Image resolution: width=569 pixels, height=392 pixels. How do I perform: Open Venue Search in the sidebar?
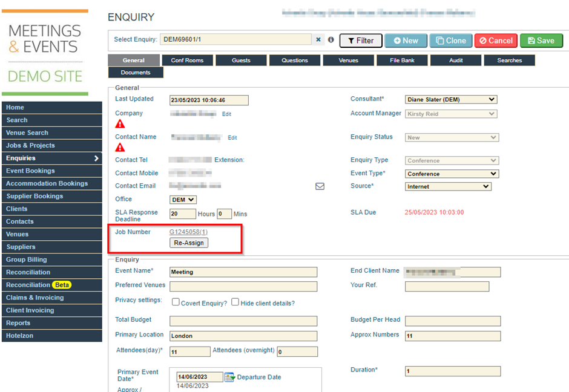pos(52,132)
